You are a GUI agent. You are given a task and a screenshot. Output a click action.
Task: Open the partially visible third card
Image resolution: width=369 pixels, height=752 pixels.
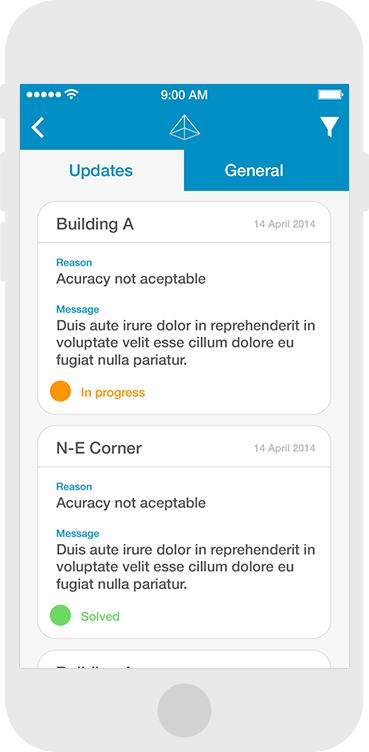[x=184, y=659]
